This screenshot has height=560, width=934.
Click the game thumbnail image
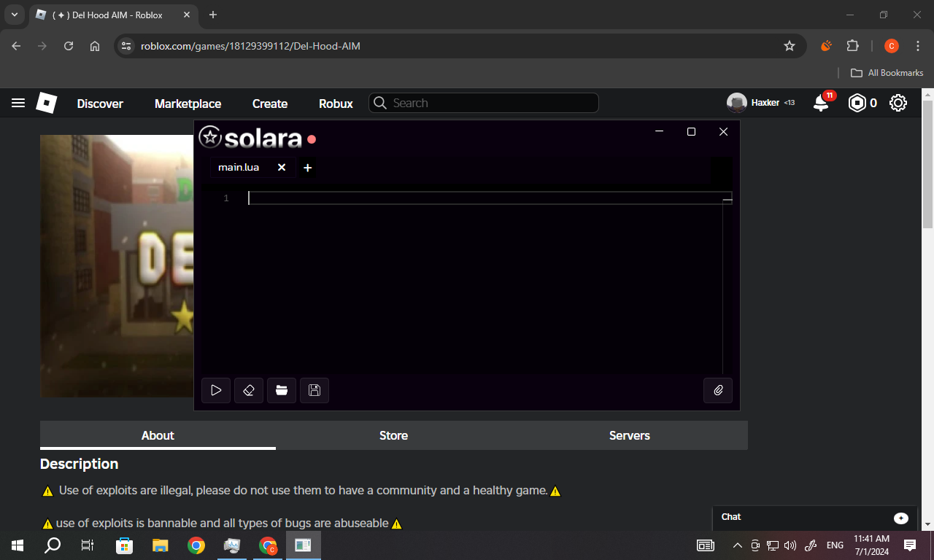click(x=117, y=266)
